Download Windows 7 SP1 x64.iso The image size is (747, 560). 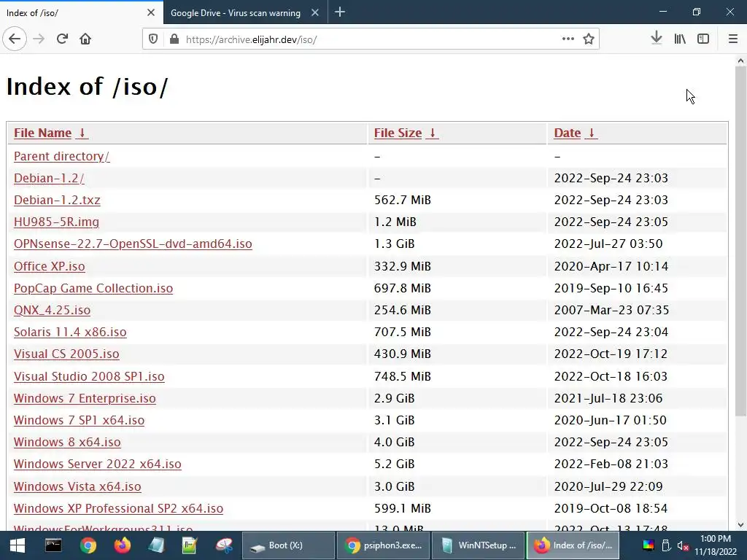[79, 420]
